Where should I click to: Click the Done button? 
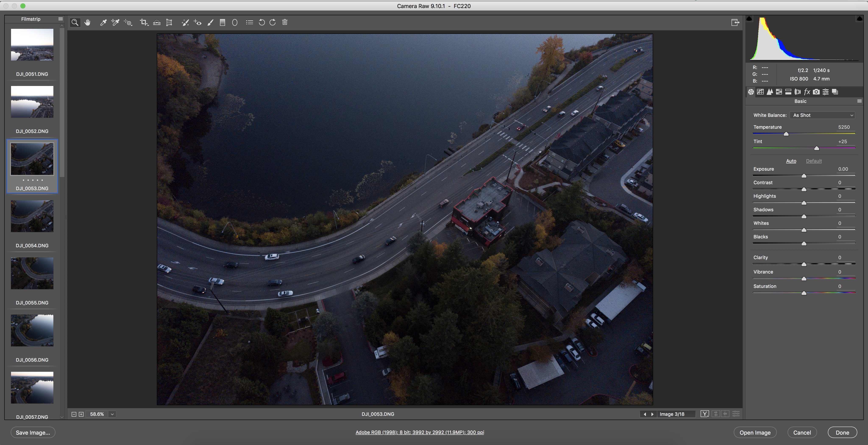coord(842,433)
